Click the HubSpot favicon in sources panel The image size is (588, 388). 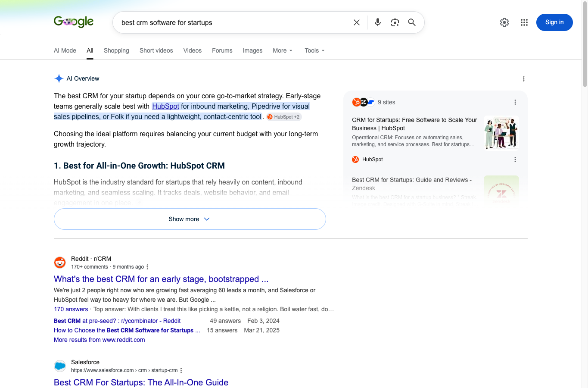tap(355, 160)
